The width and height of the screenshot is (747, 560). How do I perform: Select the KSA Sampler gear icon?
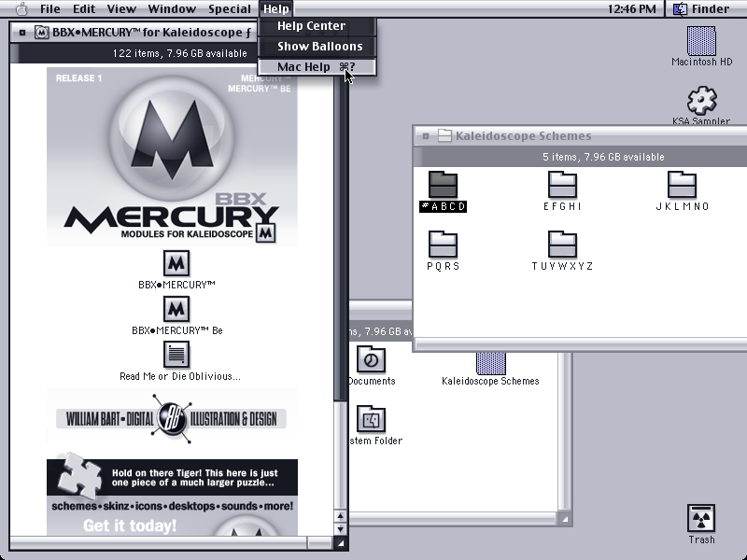tap(701, 101)
